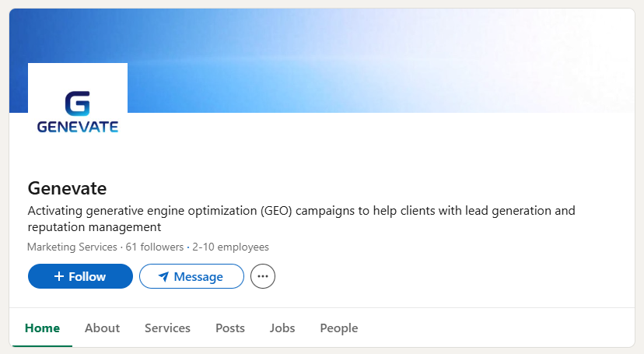Image resolution: width=644 pixels, height=354 pixels.
Task: View the Posts tab
Action: [230, 328]
